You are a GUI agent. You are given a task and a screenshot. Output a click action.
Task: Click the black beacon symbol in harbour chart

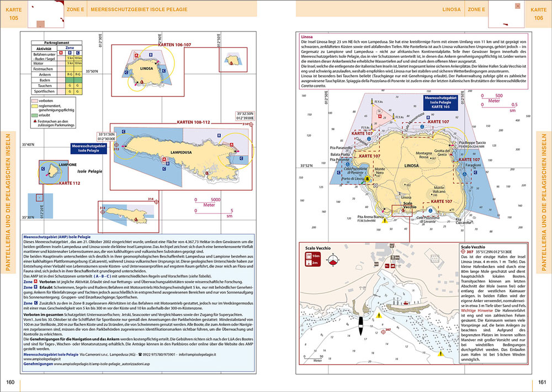[x=360, y=326]
